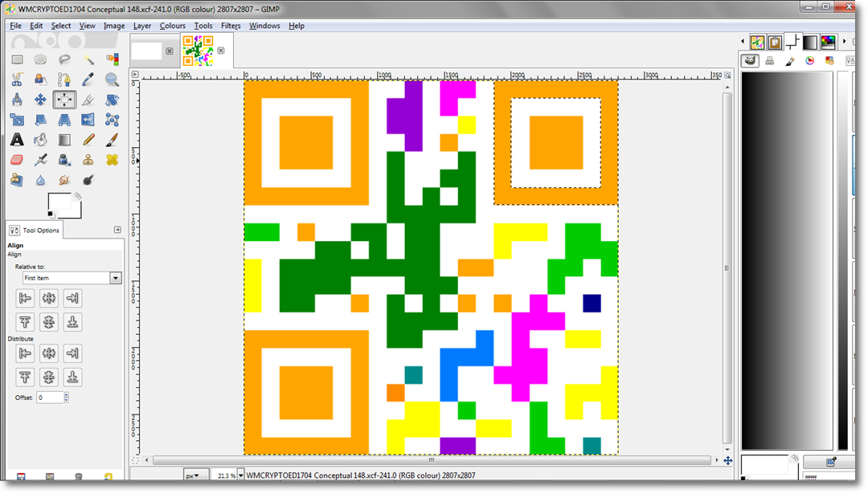Open the Windows menu
Viewport: 868px width, 494px height.
(x=264, y=26)
